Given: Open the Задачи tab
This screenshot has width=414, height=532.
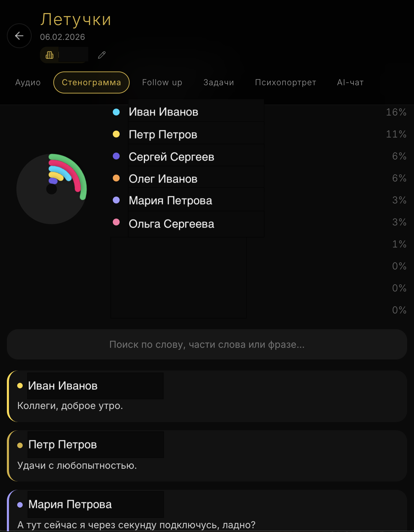Looking at the screenshot, I should (219, 82).
